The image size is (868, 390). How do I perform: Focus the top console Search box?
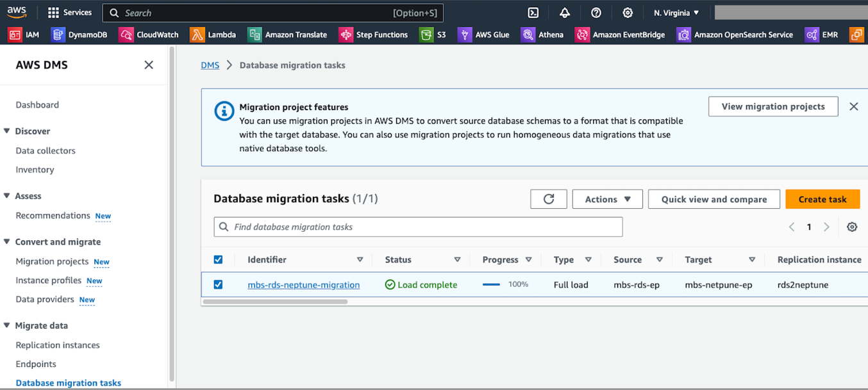tap(273, 13)
